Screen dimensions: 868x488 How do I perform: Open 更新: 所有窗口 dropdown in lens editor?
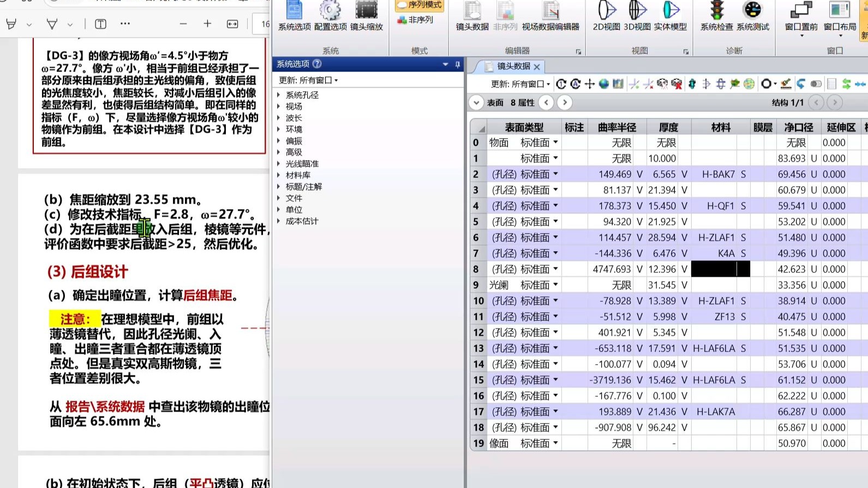pyautogui.click(x=520, y=84)
